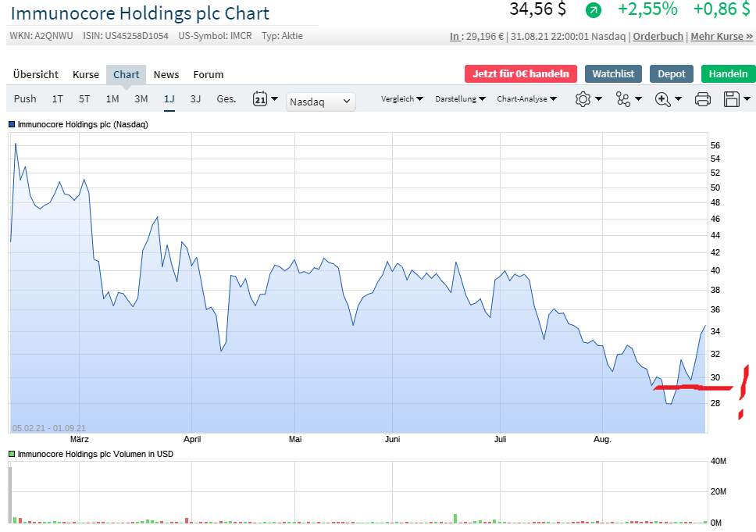Screen dimensions: 756x532
Task: Click the green Volumen legend square
Action: [x=12, y=454]
